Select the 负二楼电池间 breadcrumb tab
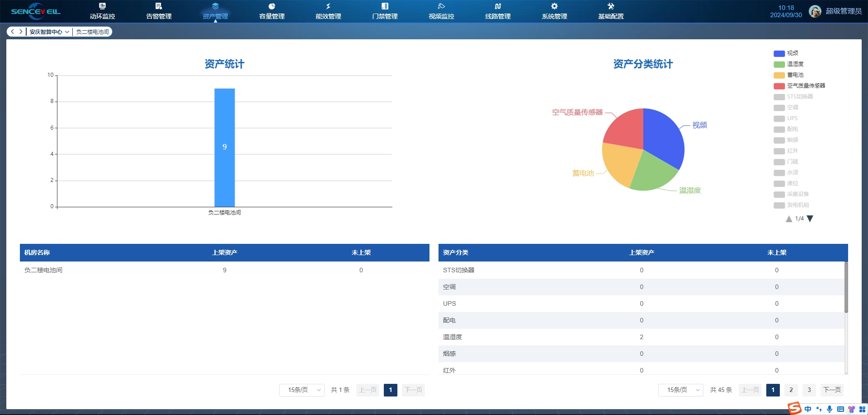 point(92,32)
